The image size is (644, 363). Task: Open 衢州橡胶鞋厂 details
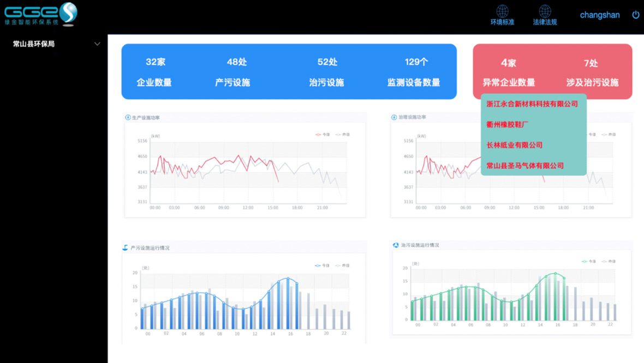pyautogui.click(x=506, y=124)
